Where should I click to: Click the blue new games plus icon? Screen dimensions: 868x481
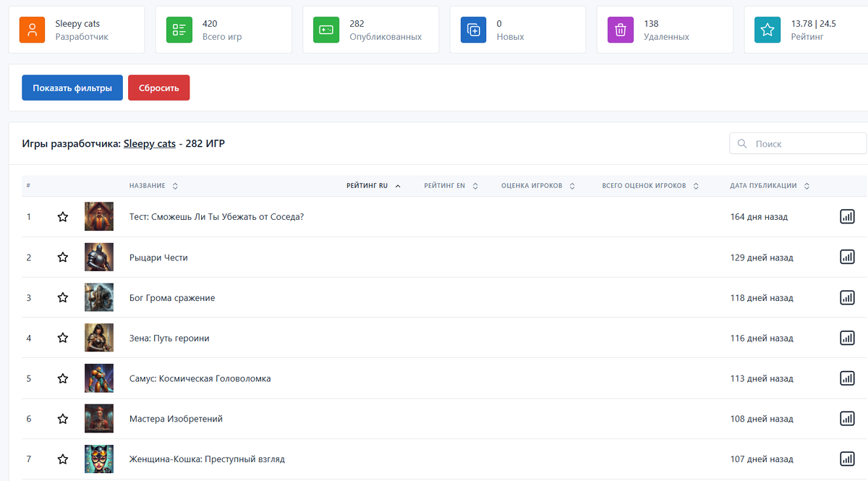(x=473, y=30)
